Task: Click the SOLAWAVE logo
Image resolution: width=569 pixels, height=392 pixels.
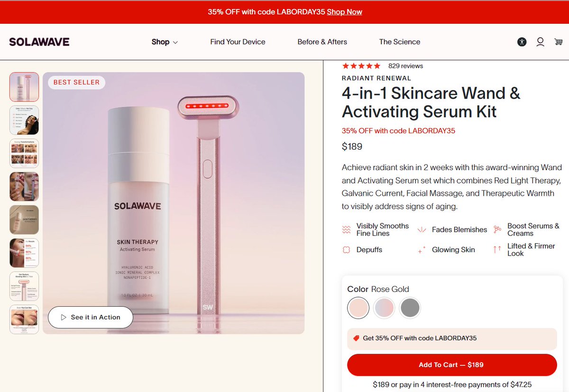Action: coord(39,42)
